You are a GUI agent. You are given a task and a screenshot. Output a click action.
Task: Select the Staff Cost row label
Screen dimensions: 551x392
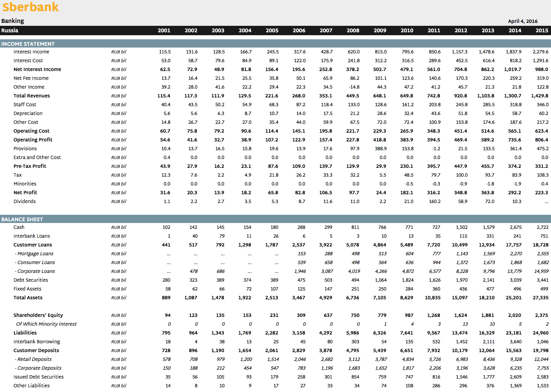click(25, 105)
